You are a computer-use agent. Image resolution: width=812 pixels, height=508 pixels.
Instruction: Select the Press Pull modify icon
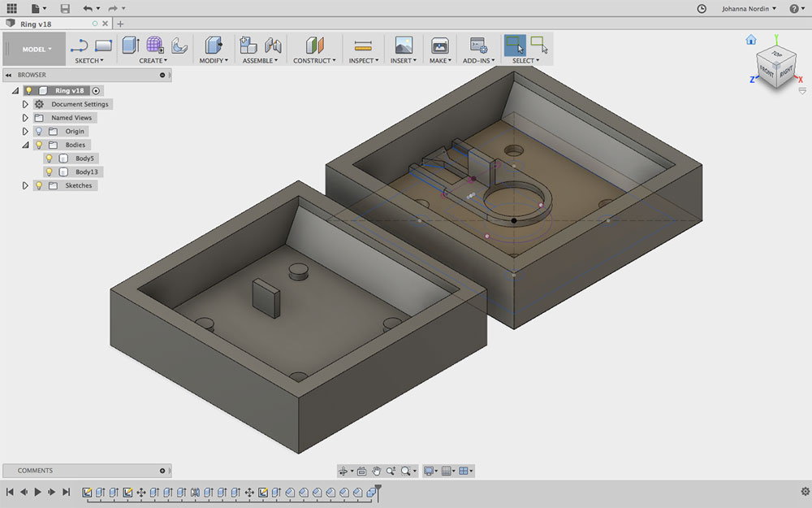(214, 46)
